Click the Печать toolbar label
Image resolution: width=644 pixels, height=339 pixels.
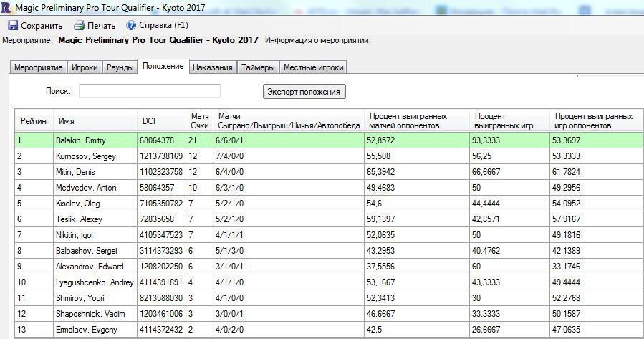101,26
